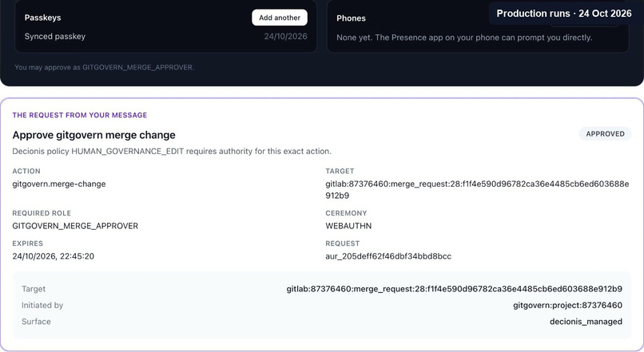
Task: Click request ID aur_205deff62f46dbf34bbd8bcc
Action: tap(388, 256)
